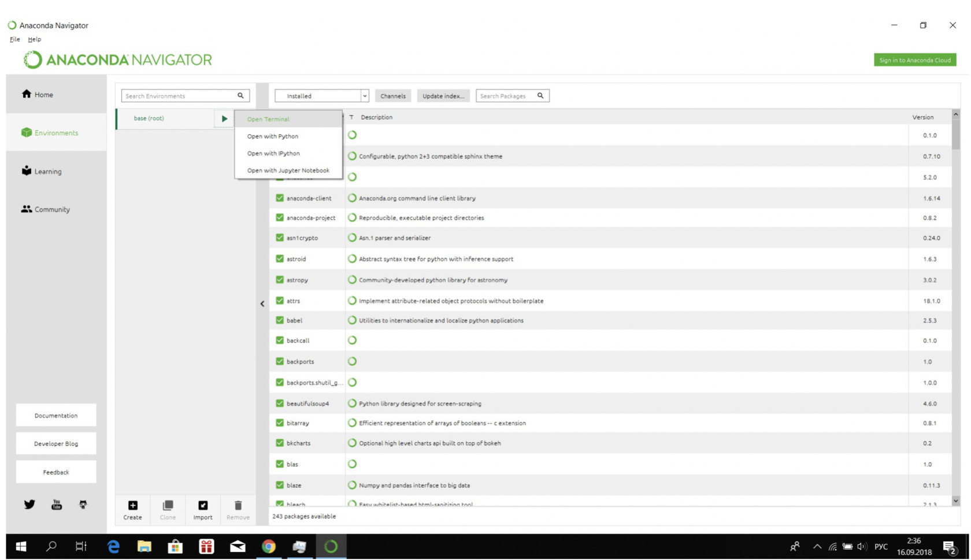This screenshot has height=560, width=971.
Task: Select the Environments tab
Action: pos(57,133)
